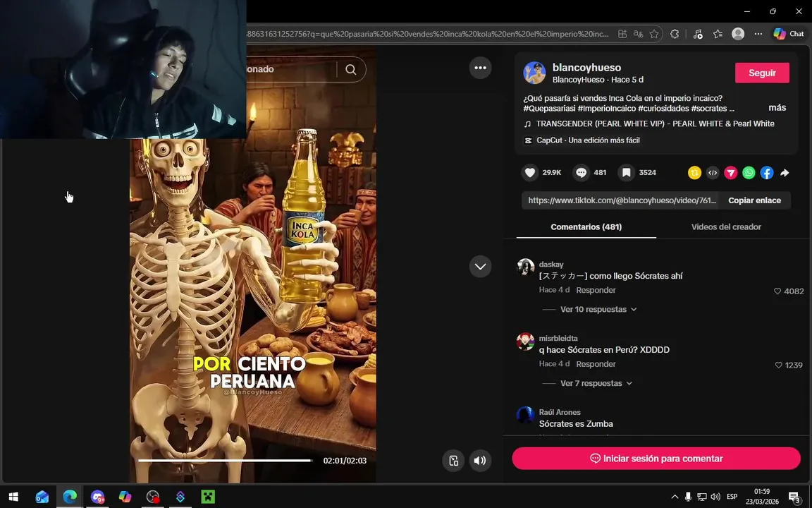The width and height of the screenshot is (812, 508).
Task: Toggle auto-scroll icon beside the volume button
Action: 453,460
